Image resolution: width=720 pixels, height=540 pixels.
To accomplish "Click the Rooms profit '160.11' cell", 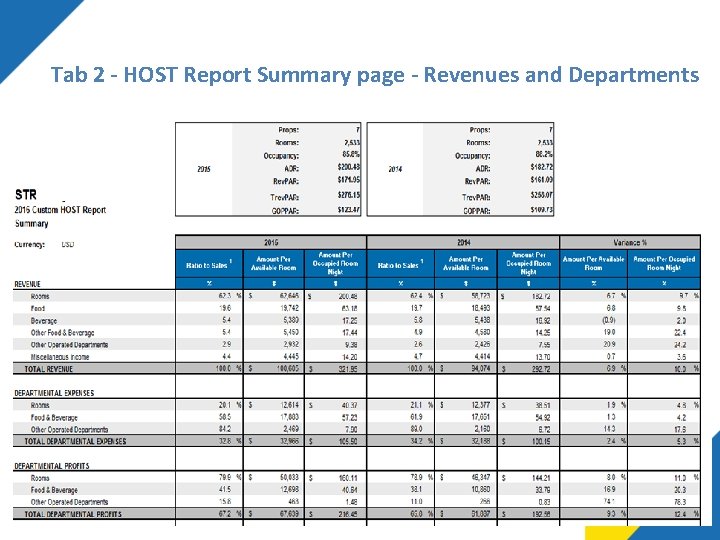I will [x=348, y=478].
